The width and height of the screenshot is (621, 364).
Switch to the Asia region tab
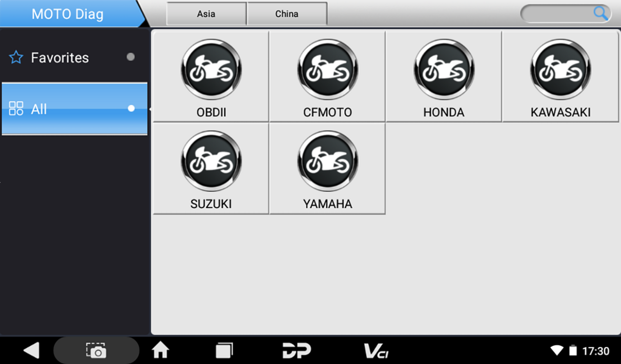[x=206, y=14]
